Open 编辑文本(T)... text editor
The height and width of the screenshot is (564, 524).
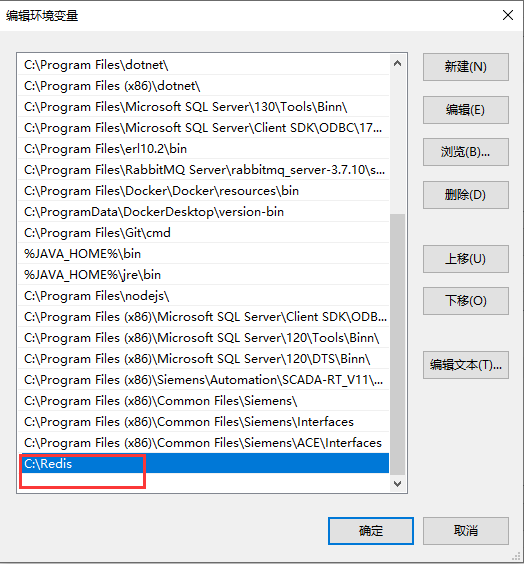pyautogui.click(x=465, y=365)
